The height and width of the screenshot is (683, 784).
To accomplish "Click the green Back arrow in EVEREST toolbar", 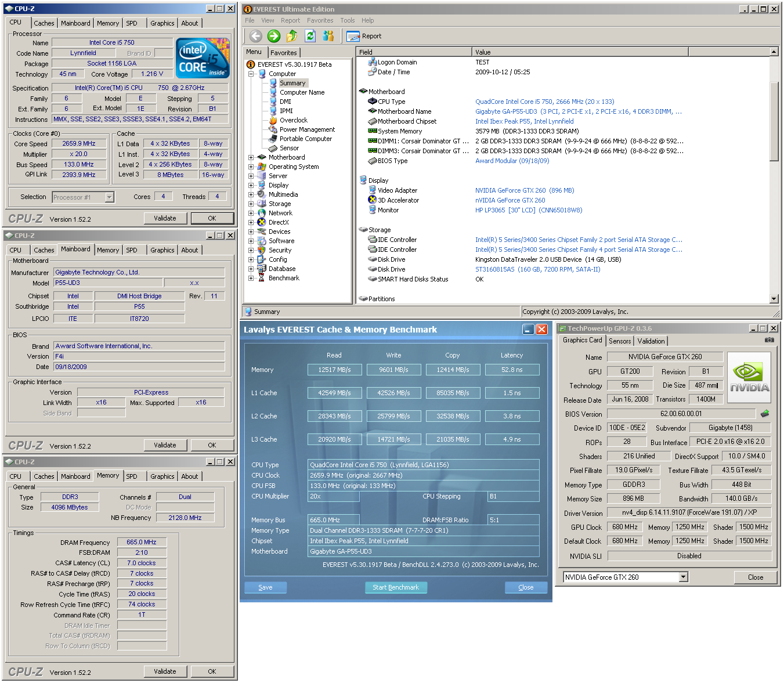I will (256, 36).
